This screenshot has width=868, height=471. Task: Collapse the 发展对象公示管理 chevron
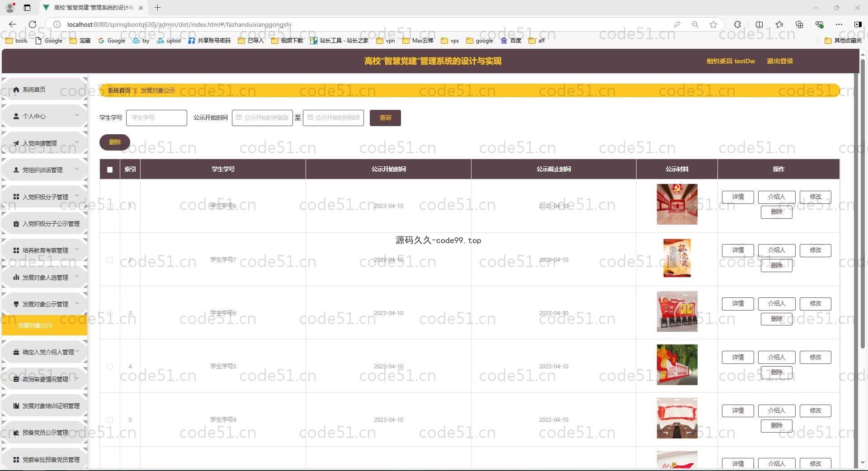77,303
